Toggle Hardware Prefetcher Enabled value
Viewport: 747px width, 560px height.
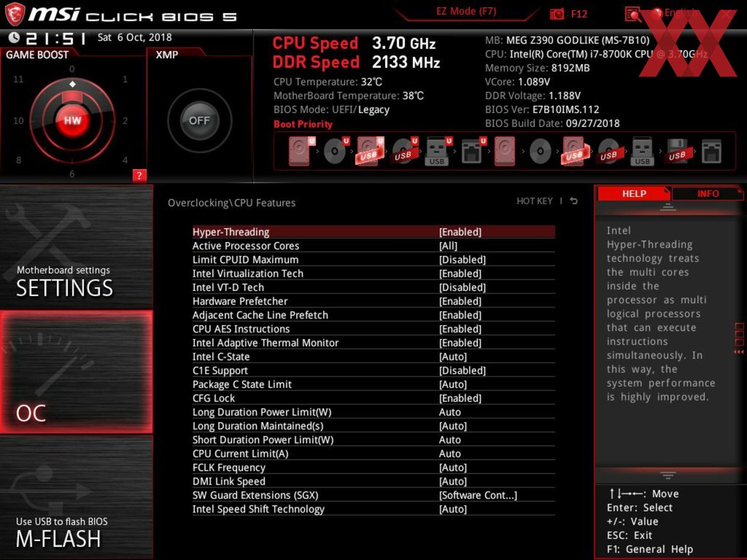click(x=460, y=301)
